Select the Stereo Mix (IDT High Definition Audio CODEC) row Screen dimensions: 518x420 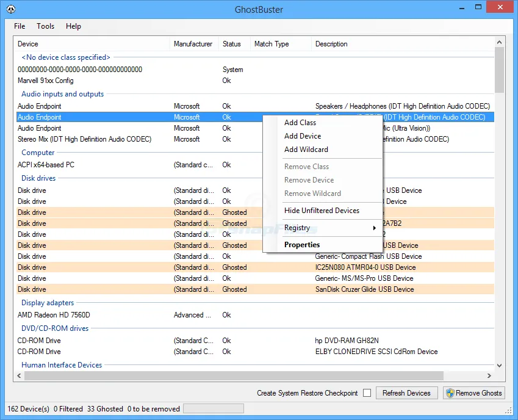tap(255, 139)
